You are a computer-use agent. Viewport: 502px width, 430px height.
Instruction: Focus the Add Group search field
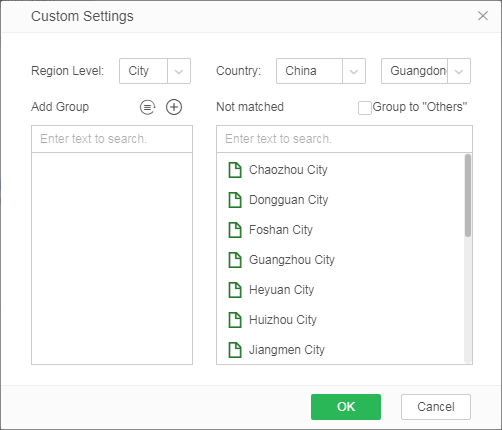point(112,139)
